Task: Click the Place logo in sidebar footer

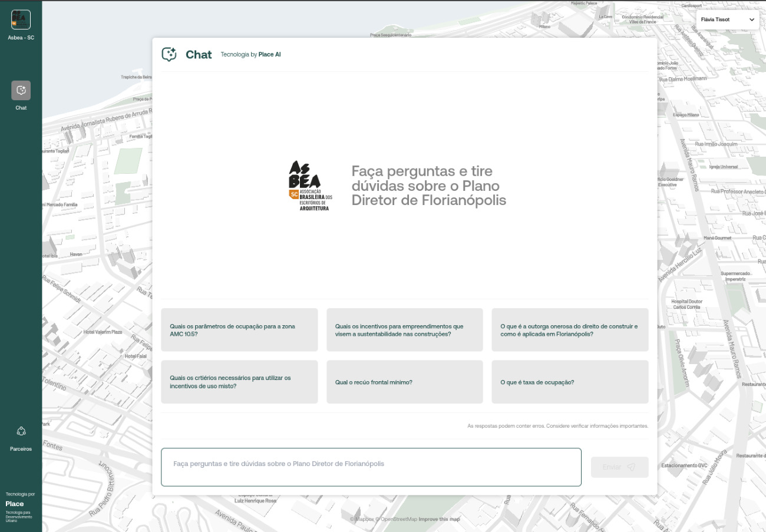Action: click(15, 504)
